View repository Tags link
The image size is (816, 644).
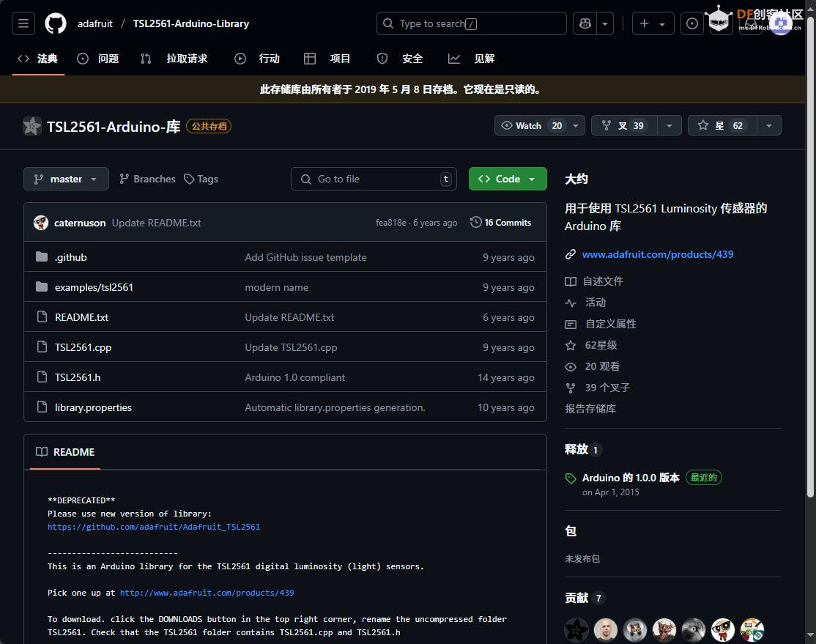[201, 179]
